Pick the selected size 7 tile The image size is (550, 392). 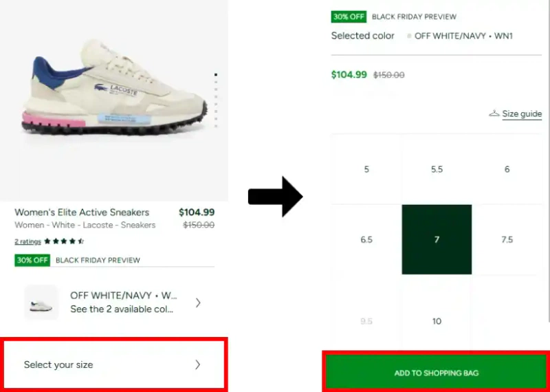pyautogui.click(x=437, y=240)
